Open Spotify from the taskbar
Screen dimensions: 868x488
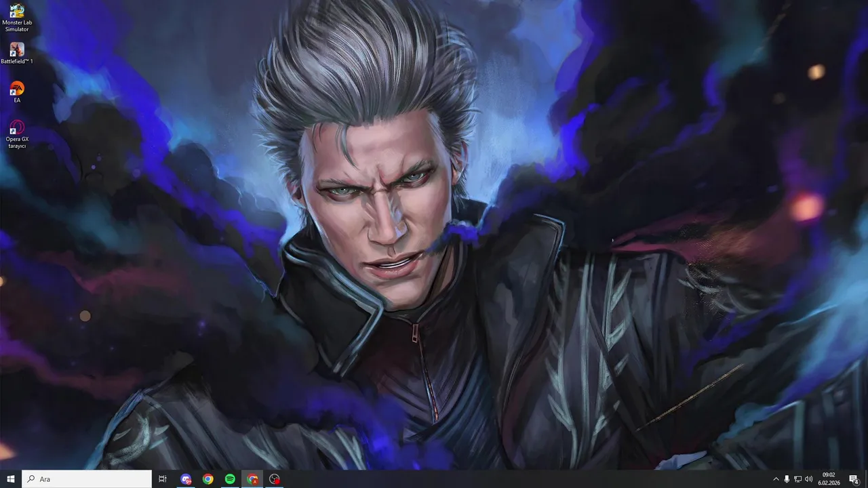pos(230,479)
